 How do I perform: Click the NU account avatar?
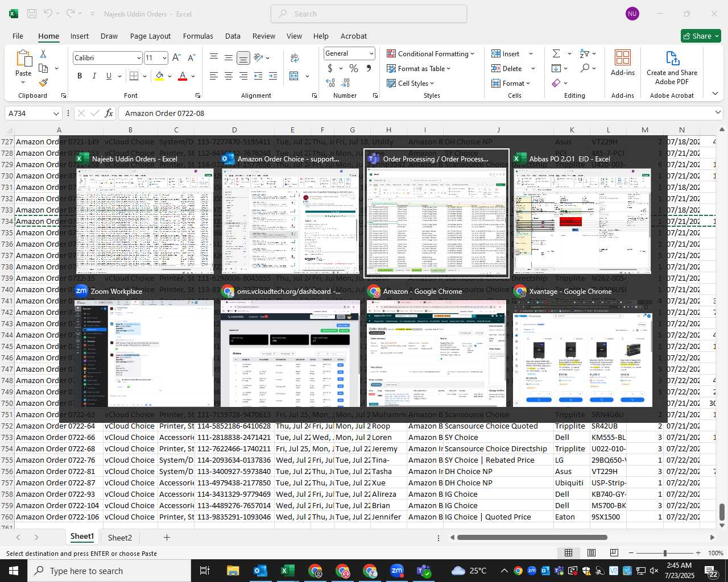click(632, 14)
